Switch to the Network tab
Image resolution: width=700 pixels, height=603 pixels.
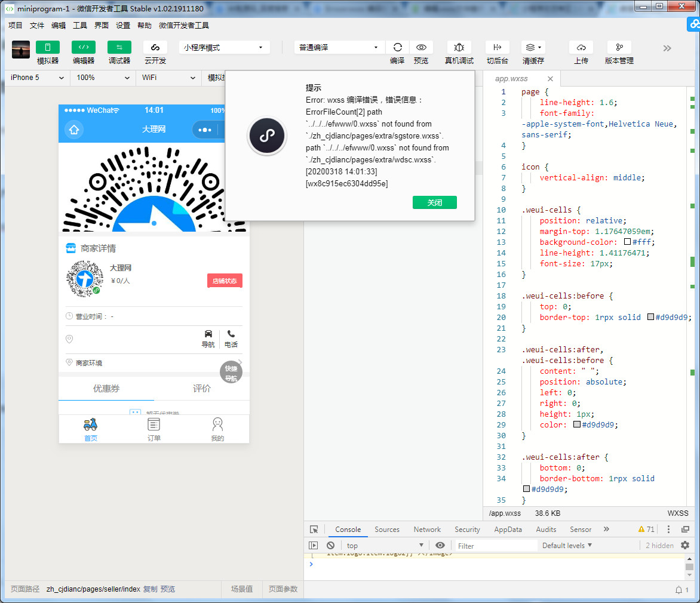point(427,530)
